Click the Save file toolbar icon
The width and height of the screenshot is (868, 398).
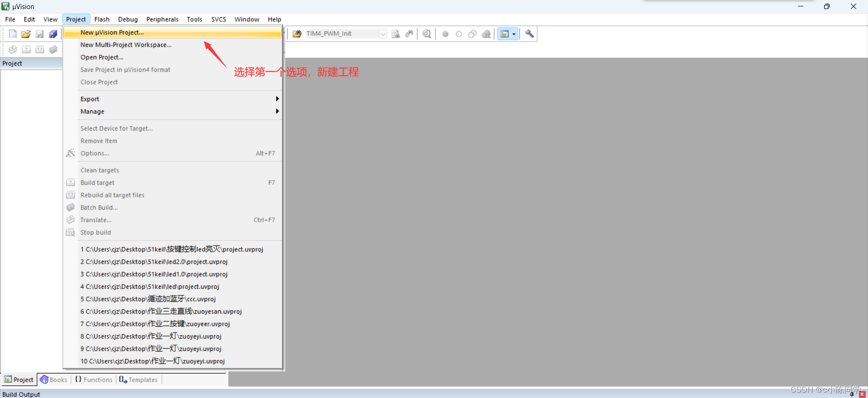(40, 34)
